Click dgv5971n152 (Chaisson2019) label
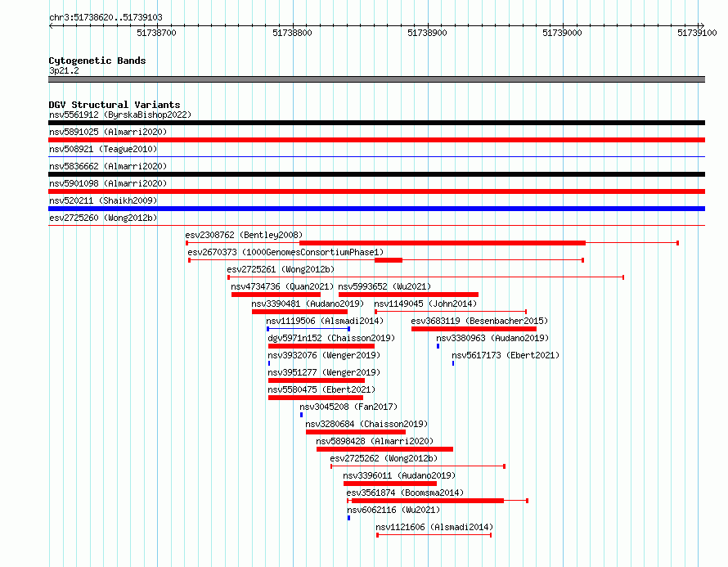This screenshot has width=728, height=567. tap(331, 338)
